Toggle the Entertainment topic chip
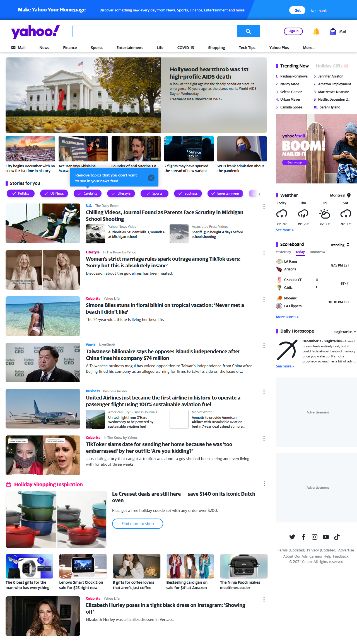The height and width of the screenshot is (644, 357). tap(225, 193)
